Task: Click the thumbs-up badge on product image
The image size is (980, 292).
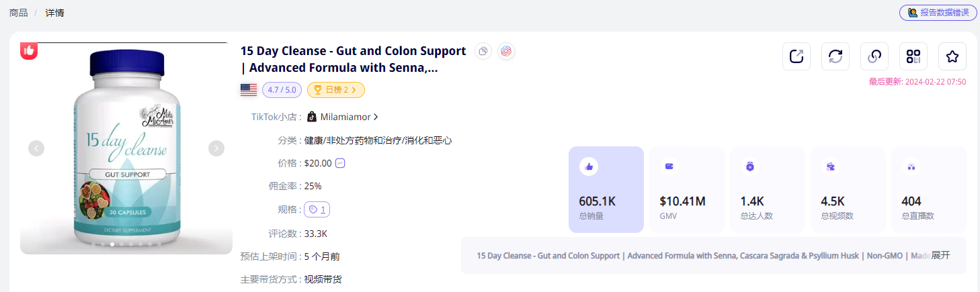Action: pos(28,50)
